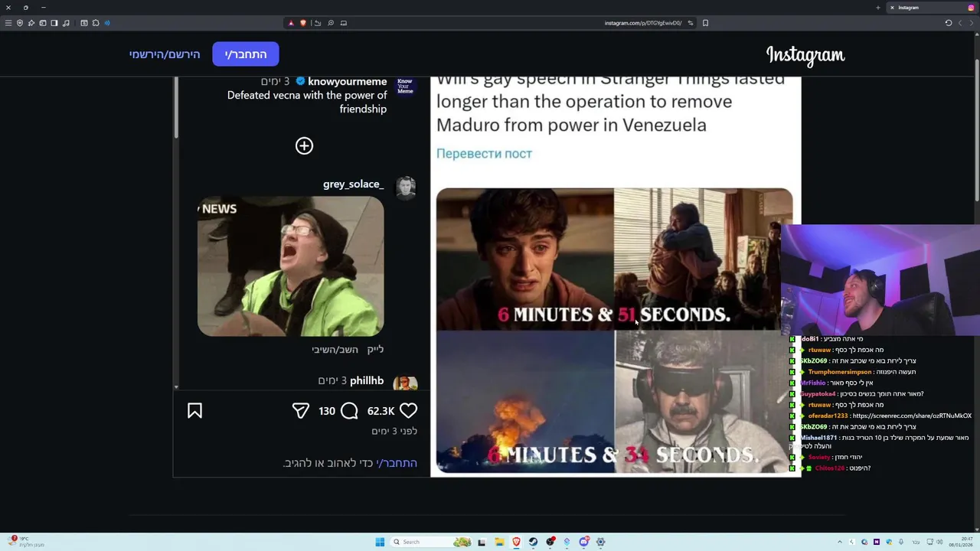Open Discord from the taskbar
The height and width of the screenshot is (551, 980).
point(584,542)
